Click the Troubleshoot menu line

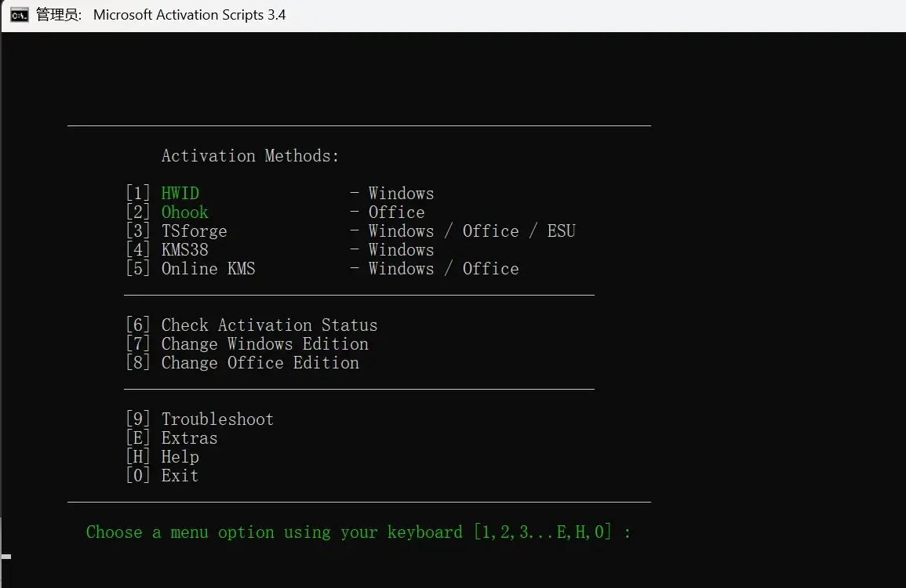pyautogui.click(x=217, y=419)
